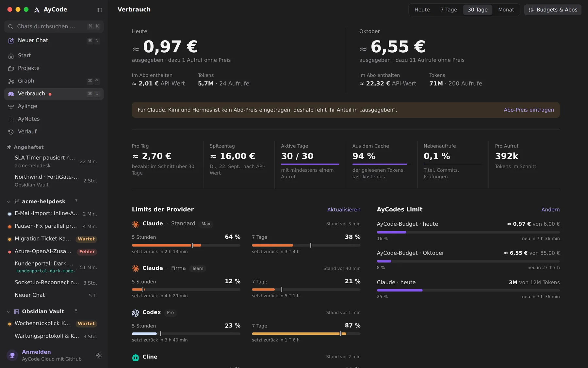This screenshot has width=588, height=368.
Task: Click Ändern next to AyCodes Limit
Action: tap(550, 210)
